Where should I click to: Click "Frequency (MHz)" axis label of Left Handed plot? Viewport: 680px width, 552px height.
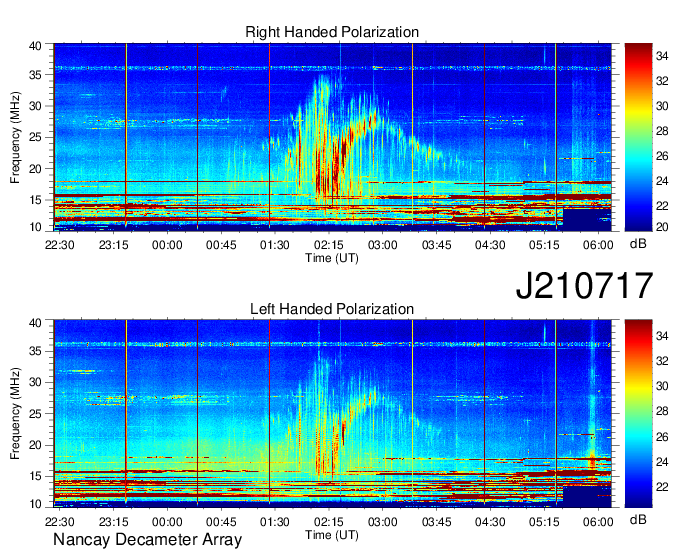[x=15, y=414]
